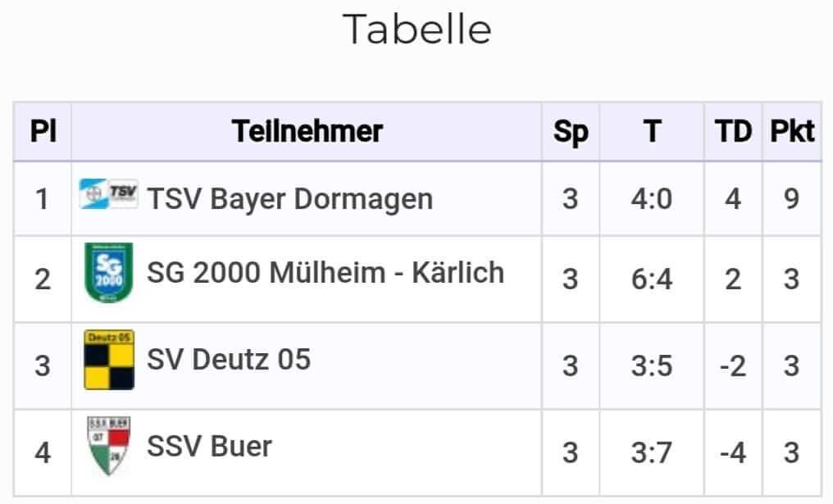Viewport: 833px width, 504px height.
Task: Open SSV Buer team name
Action: (x=209, y=446)
